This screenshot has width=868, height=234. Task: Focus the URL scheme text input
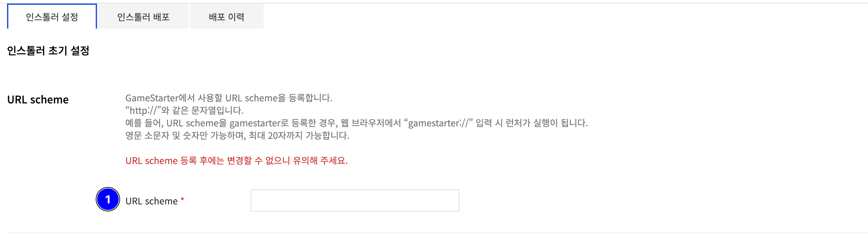(x=355, y=201)
